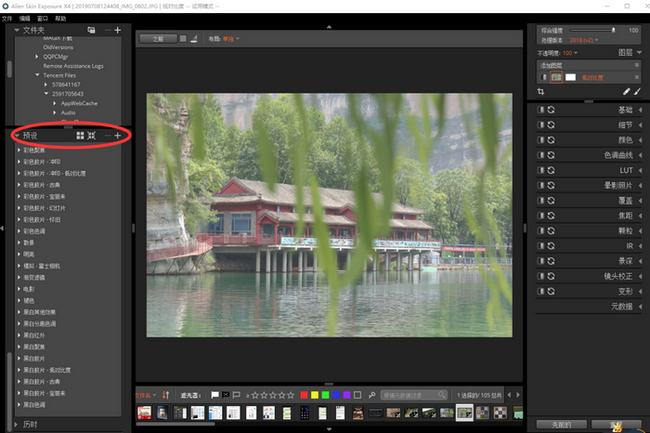Select the crop tool icon

[x=541, y=92]
